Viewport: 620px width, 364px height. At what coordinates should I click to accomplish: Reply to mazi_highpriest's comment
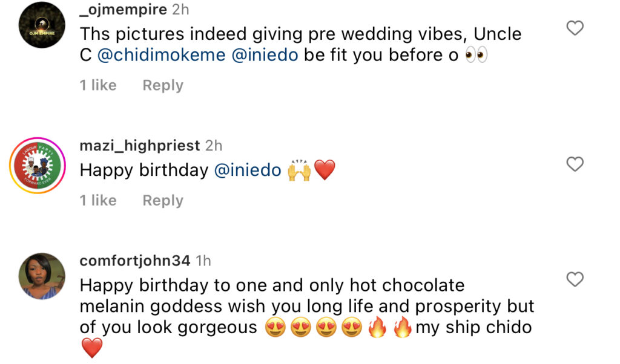(x=162, y=201)
